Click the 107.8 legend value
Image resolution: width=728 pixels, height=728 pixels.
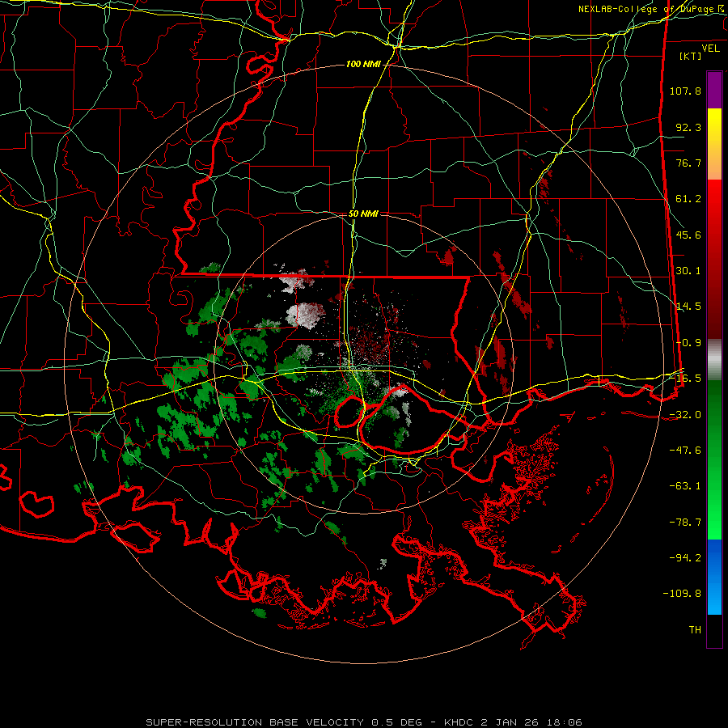(x=685, y=91)
